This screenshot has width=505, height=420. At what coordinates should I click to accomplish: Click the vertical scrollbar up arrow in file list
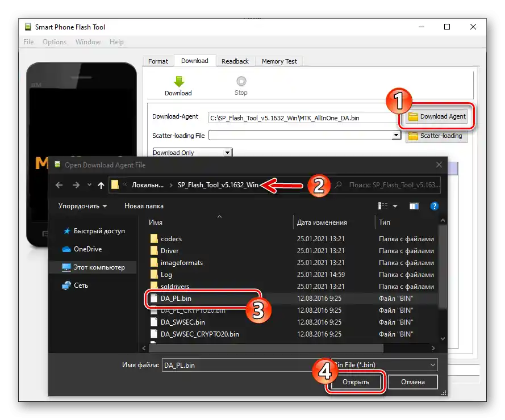[443, 220]
